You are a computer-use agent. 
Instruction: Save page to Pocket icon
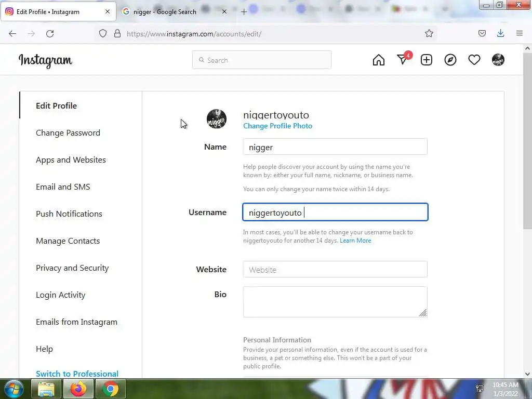tap(482, 34)
